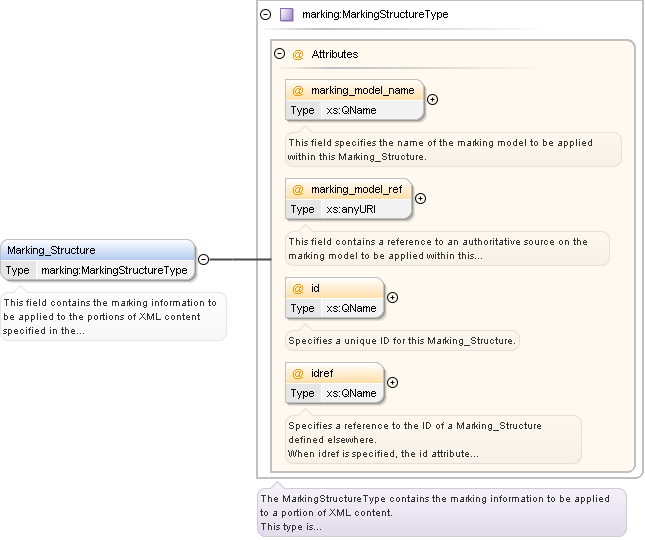645x540 pixels.
Task: Open the marking:MarkingStructureType type link
Action: 113,270
